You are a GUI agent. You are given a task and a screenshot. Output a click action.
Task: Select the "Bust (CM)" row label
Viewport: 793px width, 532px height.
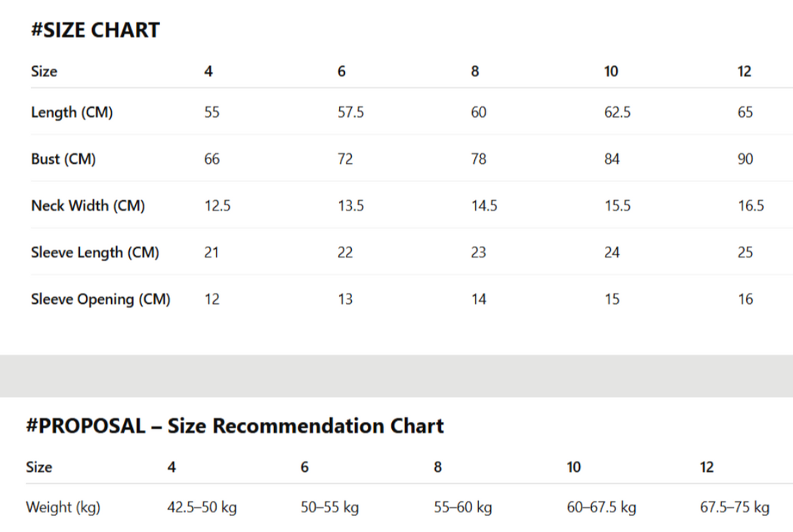coord(63,159)
